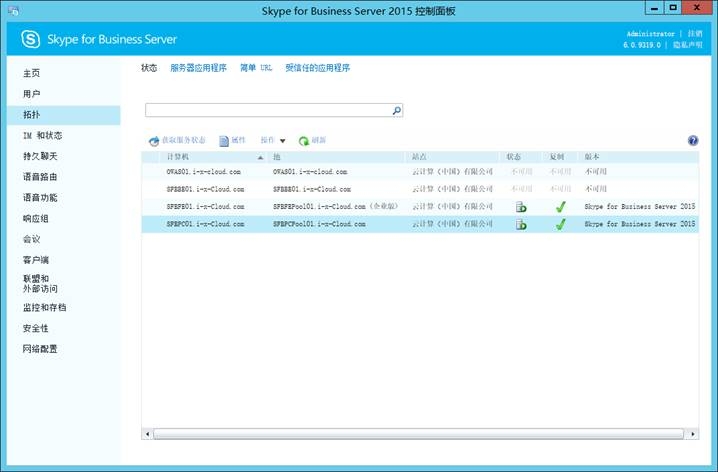Screen dimensions: 718x472
Task: Switch to the 简单 URL tab
Action: [256, 68]
